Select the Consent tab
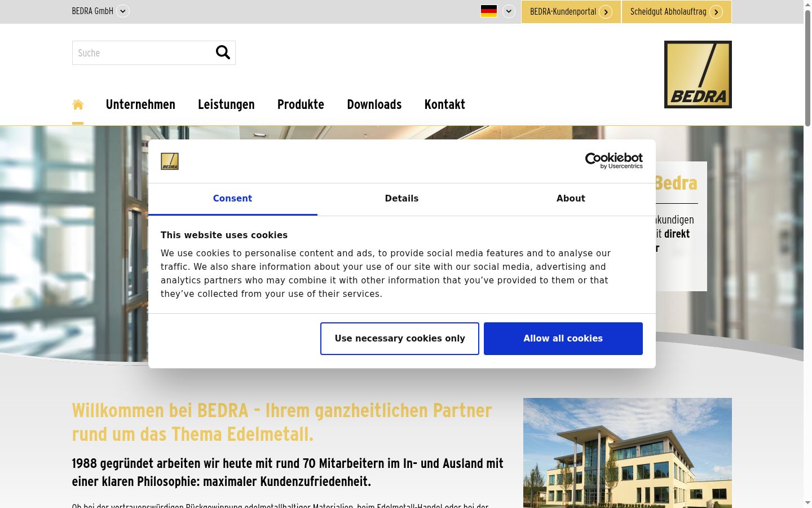Screen dimensions: 812x508 point(232,199)
